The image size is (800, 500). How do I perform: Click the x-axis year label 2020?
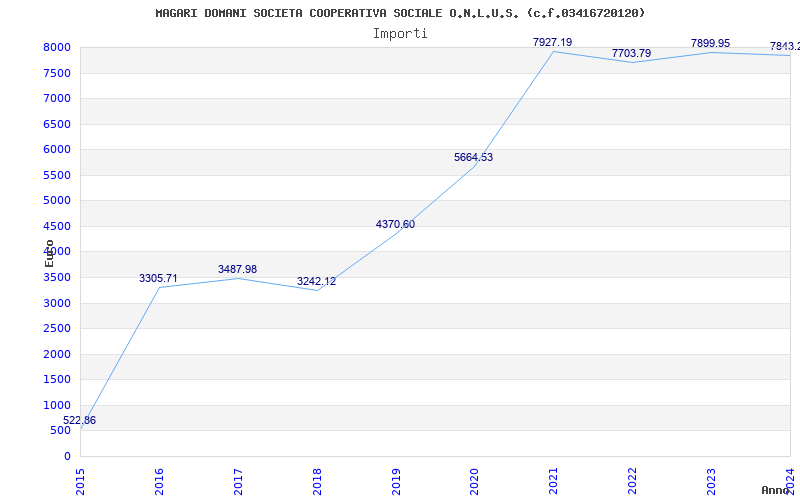474,482
